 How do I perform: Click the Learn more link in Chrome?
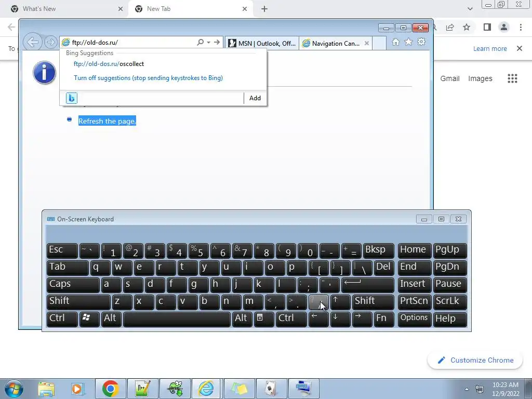click(490, 48)
